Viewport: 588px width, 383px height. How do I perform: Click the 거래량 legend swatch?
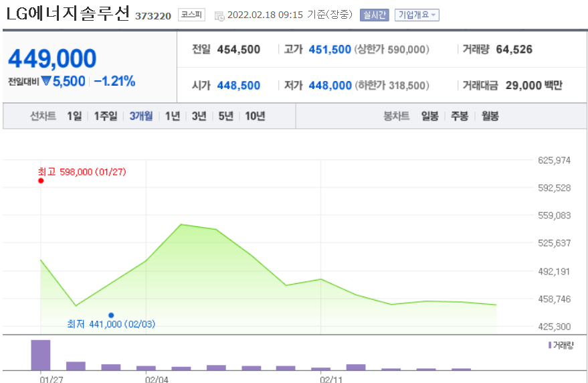click(550, 345)
